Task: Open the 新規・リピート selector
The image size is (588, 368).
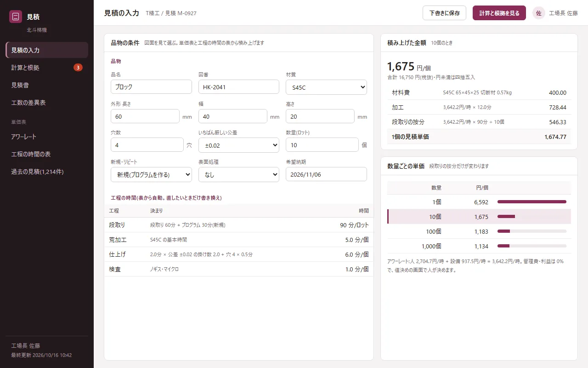Action: coord(151,174)
